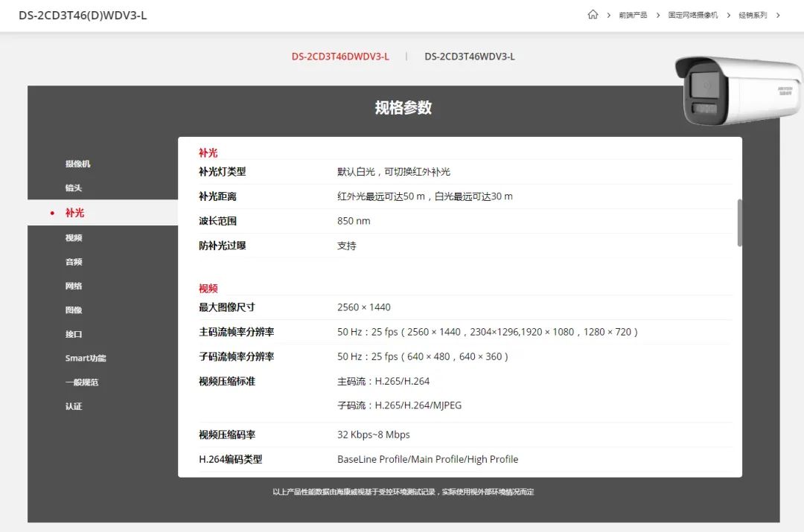804x532 pixels.
Task: Navigate to 接口 sidebar item
Action: [73, 334]
